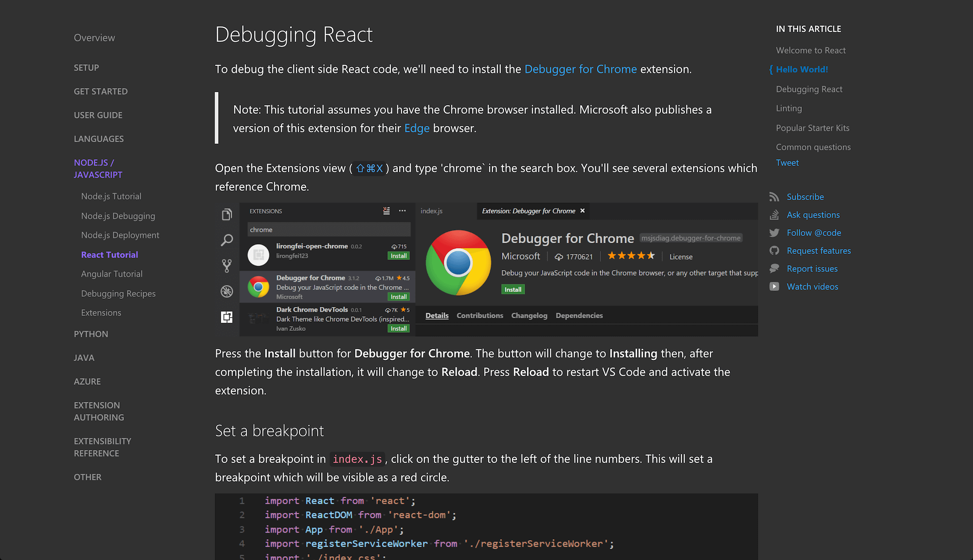Viewport: 973px width, 560px height.
Task: Click the Source Control icon in the activity bar
Action: 227,265
